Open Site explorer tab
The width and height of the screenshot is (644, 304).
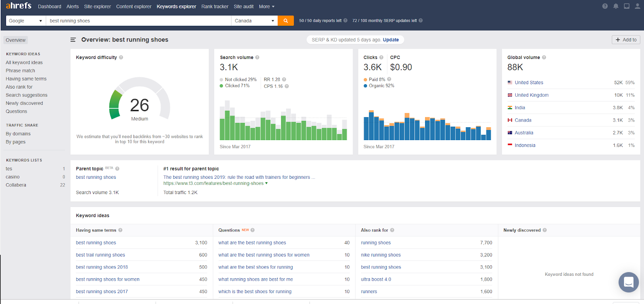pyautogui.click(x=97, y=6)
